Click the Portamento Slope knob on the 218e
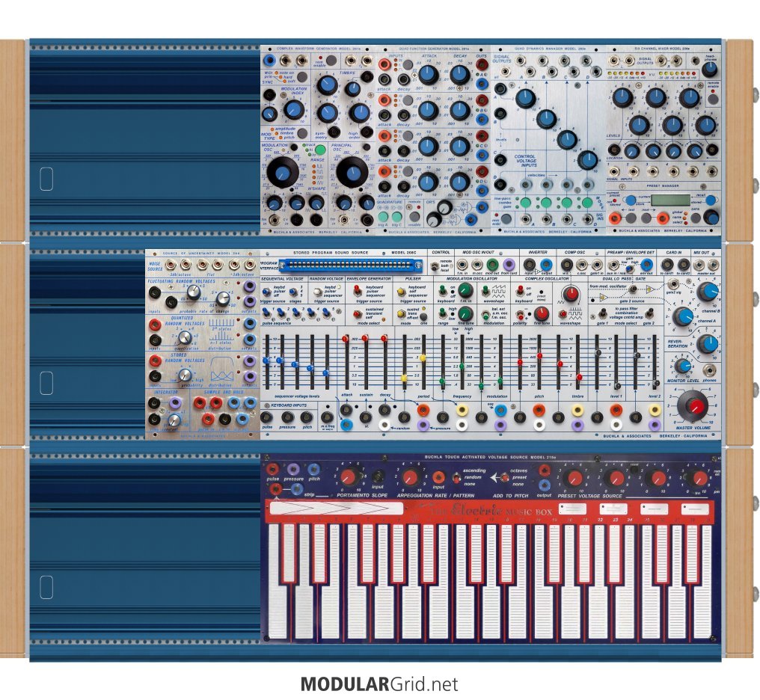This screenshot has width=760, height=700. 350,477
